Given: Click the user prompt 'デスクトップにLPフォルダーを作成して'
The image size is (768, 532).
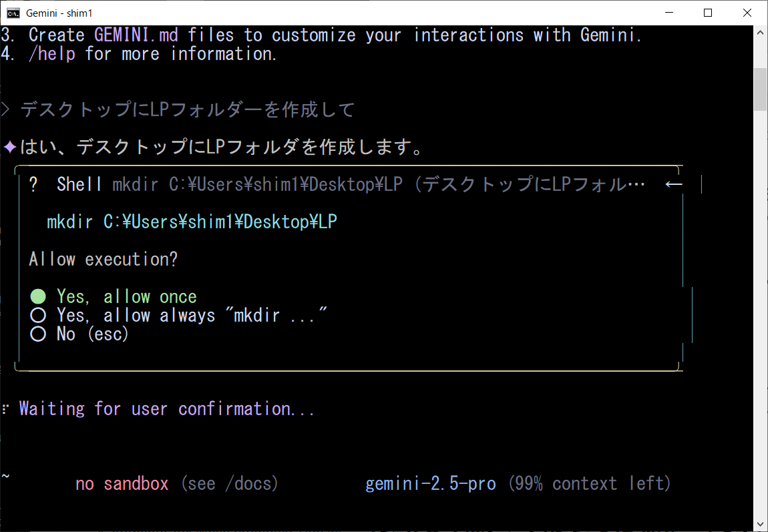Looking at the screenshot, I should pyautogui.click(x=188, y=109).
